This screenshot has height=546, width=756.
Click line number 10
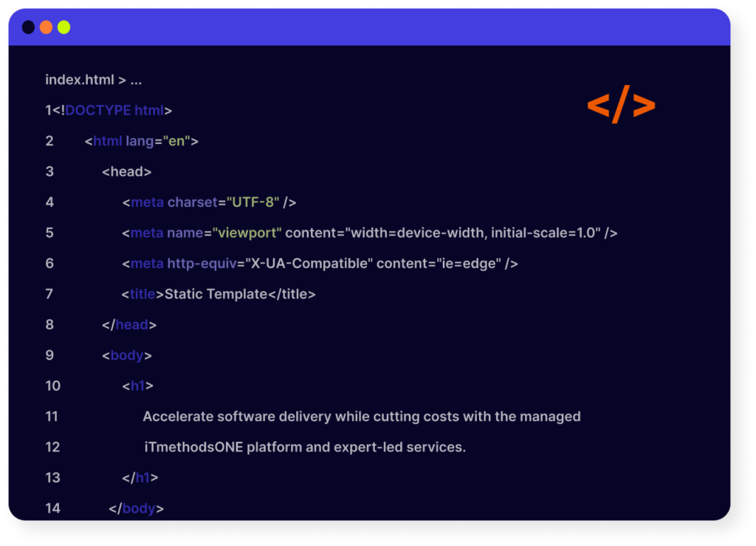(x=53, y=386)
